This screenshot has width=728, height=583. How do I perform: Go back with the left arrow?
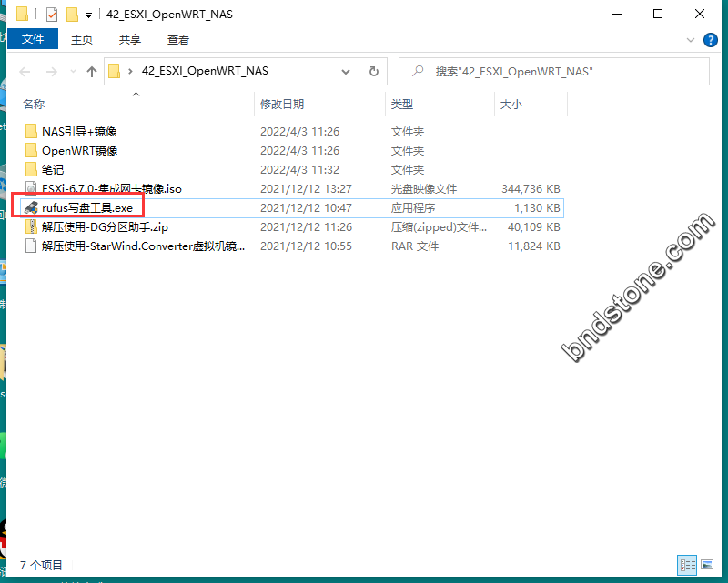[25, 72]
